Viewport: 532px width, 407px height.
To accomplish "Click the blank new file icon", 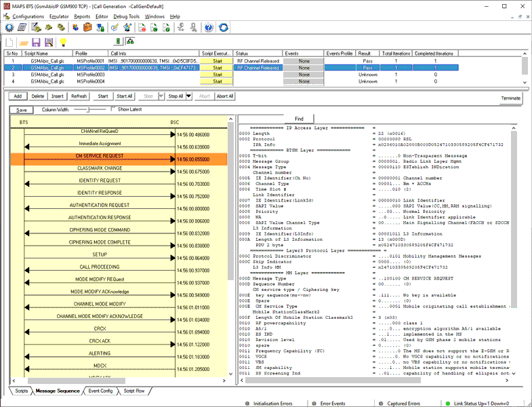I will click(9, 42).
